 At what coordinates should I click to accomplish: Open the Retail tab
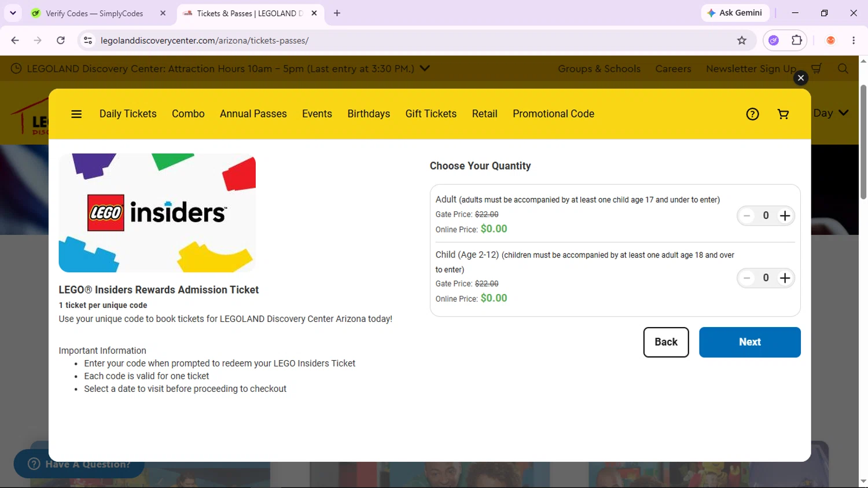point(485,114)
